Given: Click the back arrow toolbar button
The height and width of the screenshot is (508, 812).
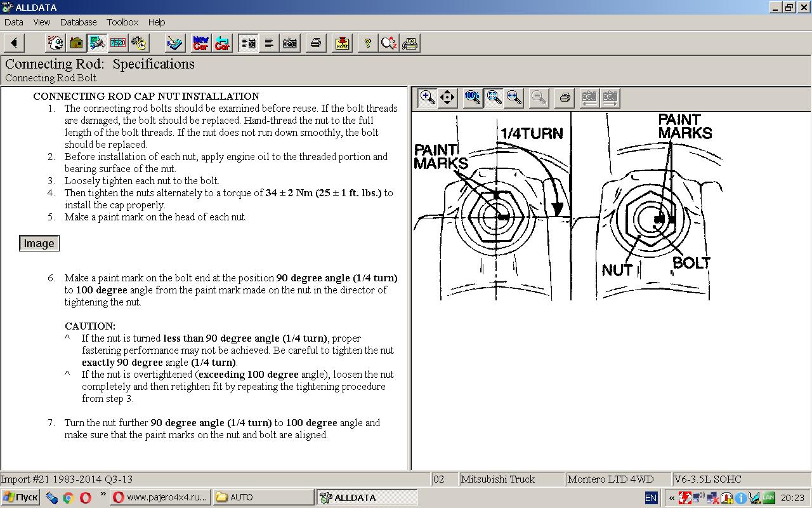Looking at the screenshot, I should pos(14,43).
